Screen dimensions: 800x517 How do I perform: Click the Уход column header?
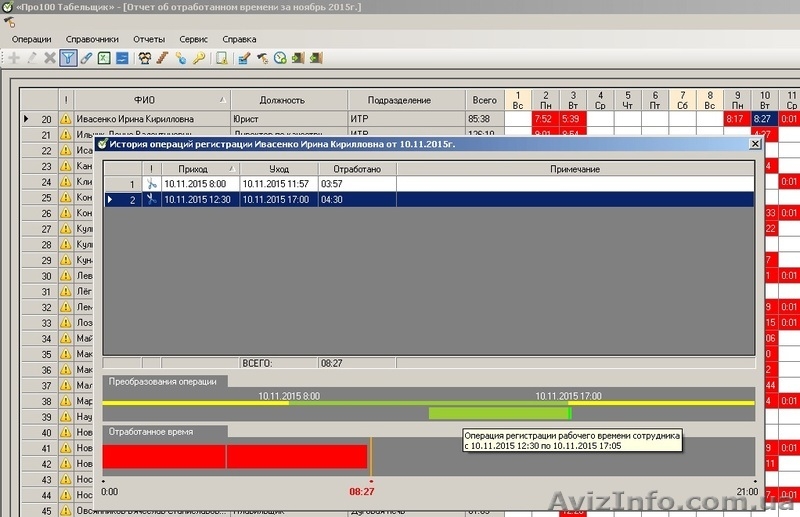pyautogui.click(x=278, y=169)
